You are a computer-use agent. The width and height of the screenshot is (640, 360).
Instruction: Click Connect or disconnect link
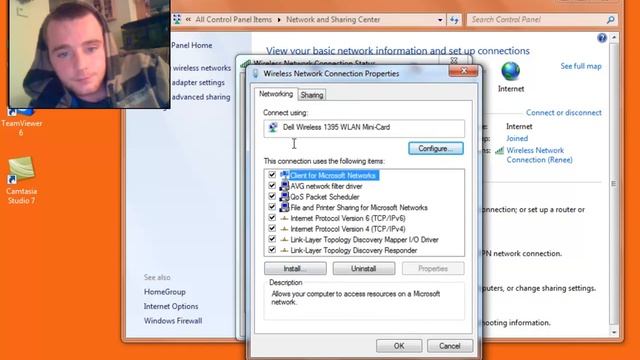[563, 113]
